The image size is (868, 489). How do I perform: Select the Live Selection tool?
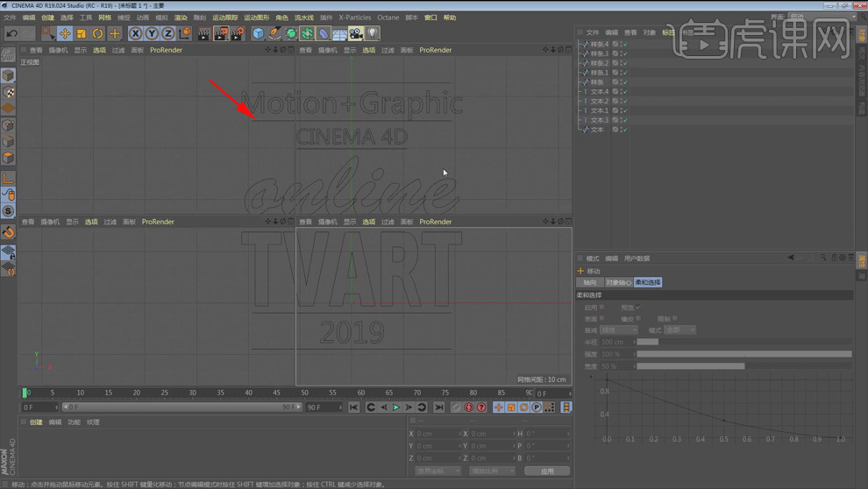(48, 34)
